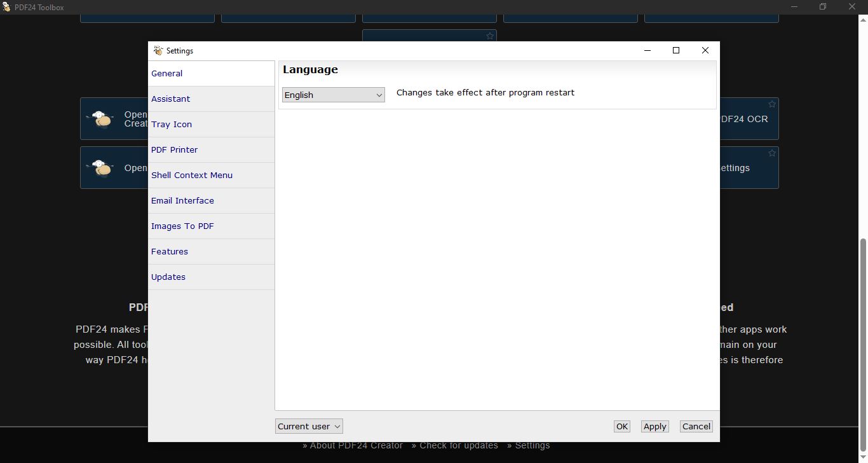Switch to the Assistant settings tab
Screen dimensions: 868x463
coord(211,99)
